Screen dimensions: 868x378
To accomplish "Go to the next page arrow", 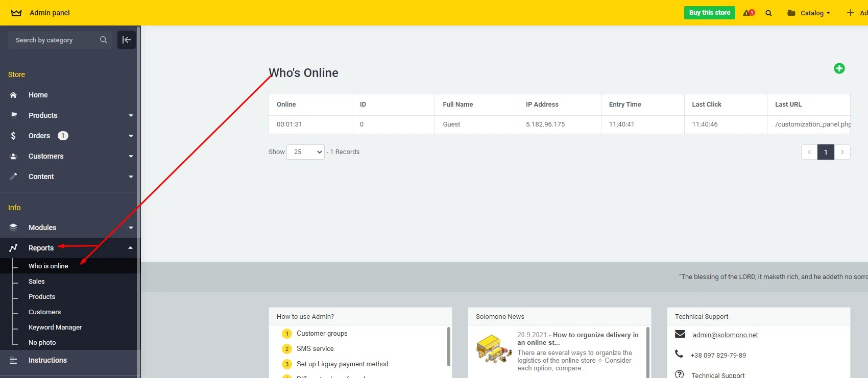I will 842,152.
